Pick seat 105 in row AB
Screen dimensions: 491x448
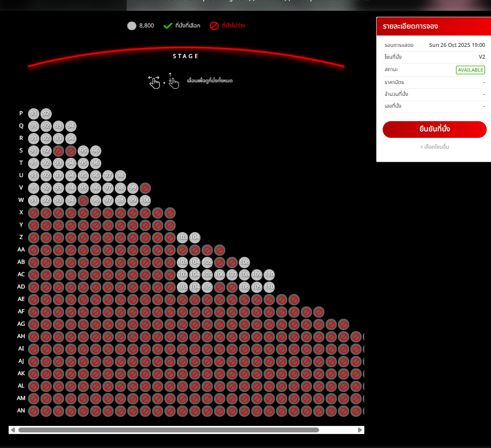[x=207, y=262]
